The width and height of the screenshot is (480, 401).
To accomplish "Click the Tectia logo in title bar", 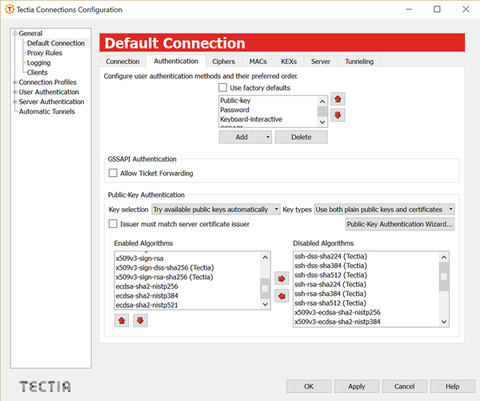I will [x=10, y=9].
